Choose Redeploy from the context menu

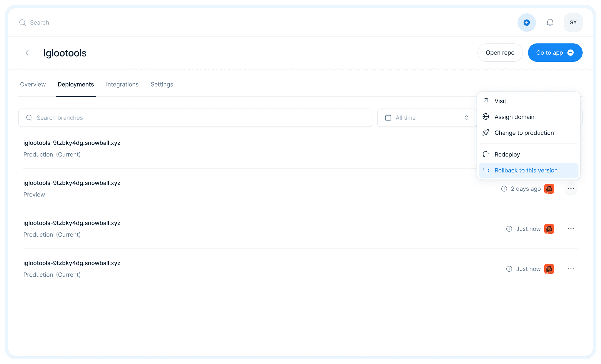coord(507,154)
